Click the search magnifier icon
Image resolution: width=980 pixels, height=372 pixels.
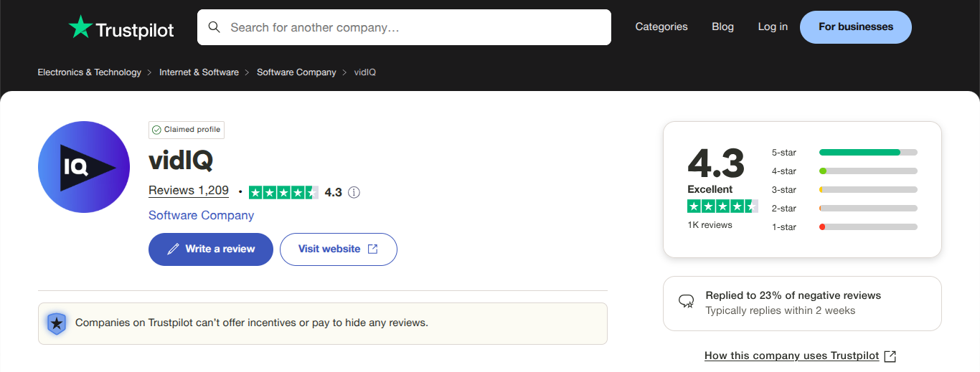click(214, 27)
